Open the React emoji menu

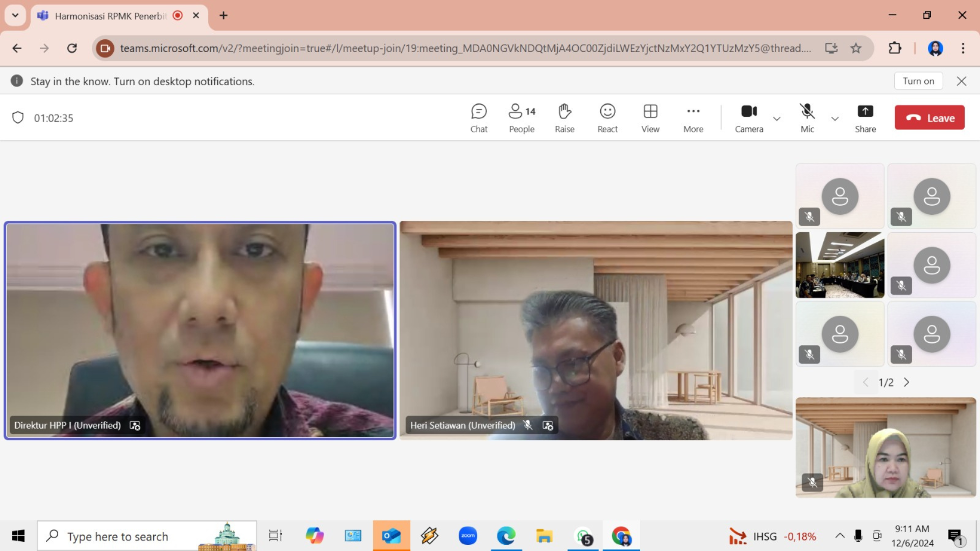(x=607, y=118)
